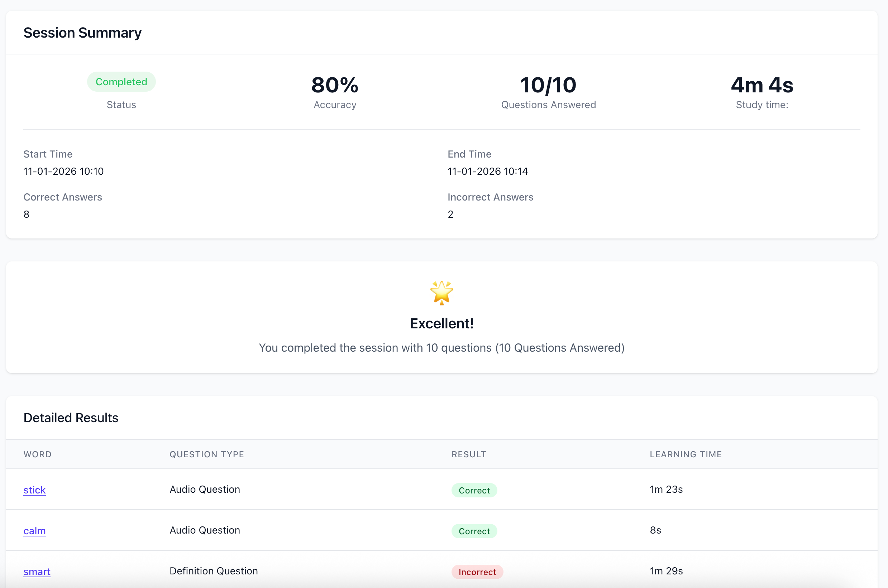Click the Excellent! message heading

(x=441, y=323)
